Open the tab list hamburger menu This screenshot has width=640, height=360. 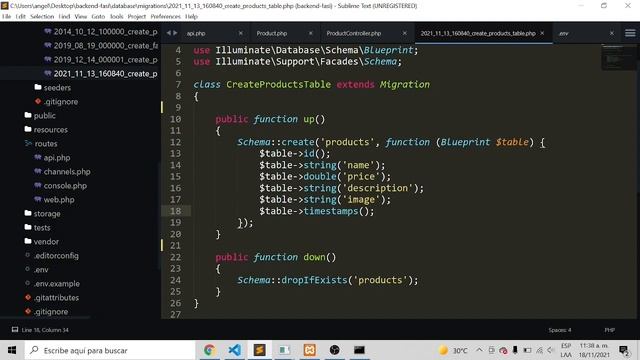pos(630,33)
